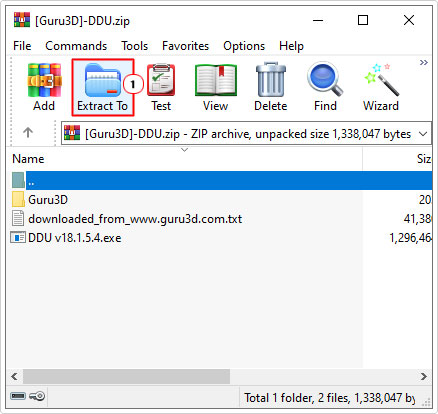Click the horizontal scrollbar right arrow
Viewport: 438px width, 414px height.
[424, 376]
